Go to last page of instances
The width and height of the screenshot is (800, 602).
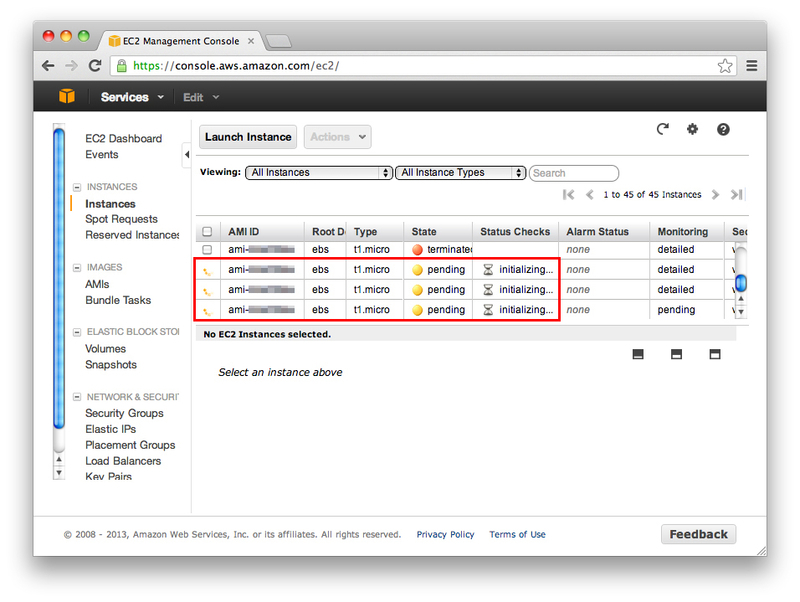[736, 194]
